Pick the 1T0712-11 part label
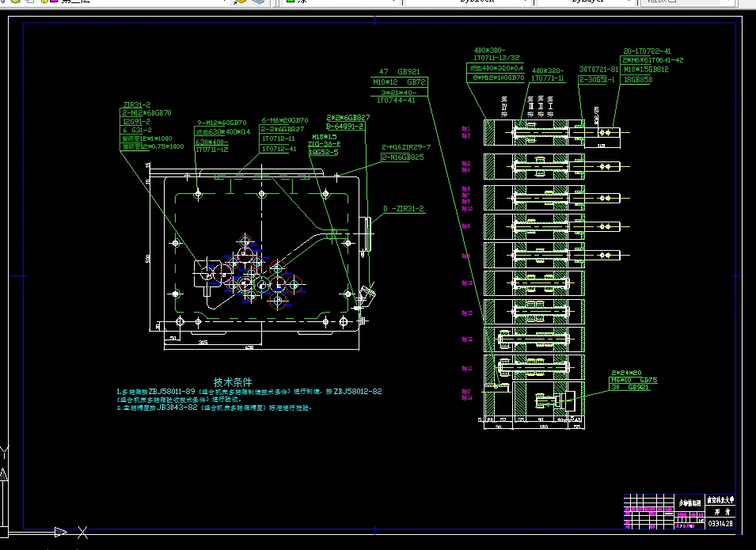This screenshot has width=756, height=550. [x=279, y=138]
